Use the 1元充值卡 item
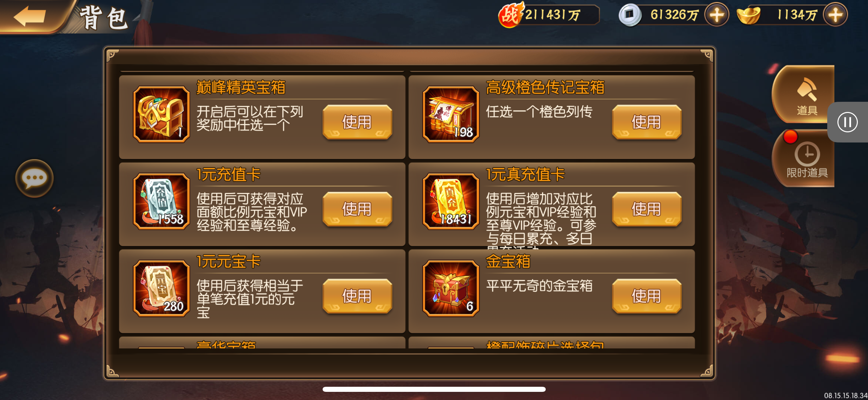Image resolution: width=868 pixels, height=400 pixels. click(x=357, y=209)
